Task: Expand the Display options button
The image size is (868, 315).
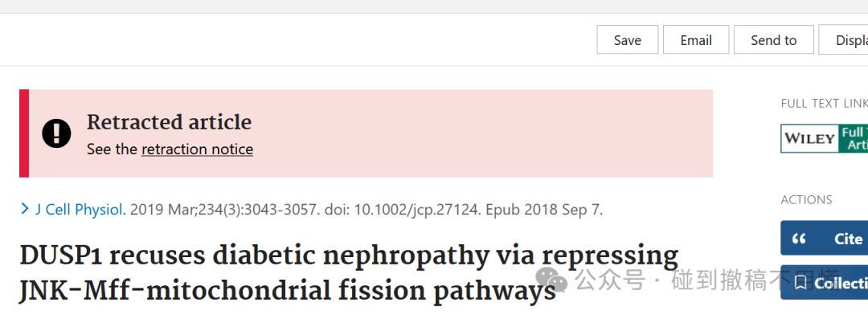Action: [x=843, y=40]
